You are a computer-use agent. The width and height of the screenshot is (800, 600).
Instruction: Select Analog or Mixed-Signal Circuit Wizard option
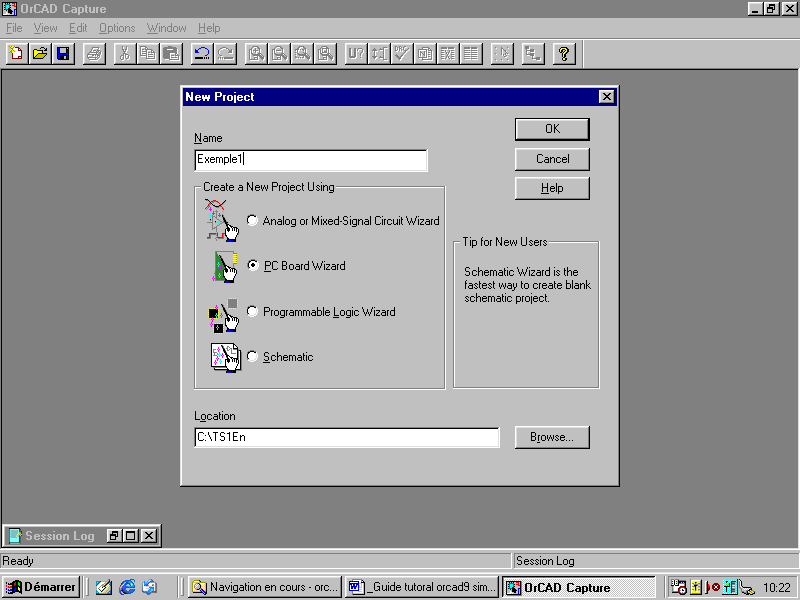pos(252,220)
